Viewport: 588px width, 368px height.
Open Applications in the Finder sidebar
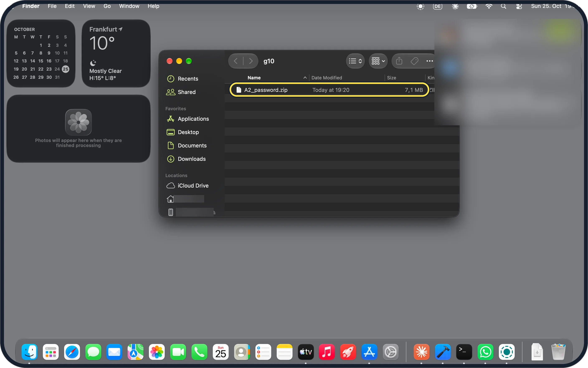pyautogui.click(x=193, y=119)
